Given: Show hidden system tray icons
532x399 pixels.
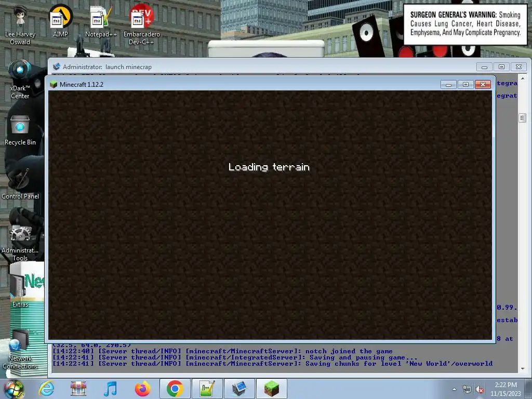Looking at the screenshot, I should [454, 389].
